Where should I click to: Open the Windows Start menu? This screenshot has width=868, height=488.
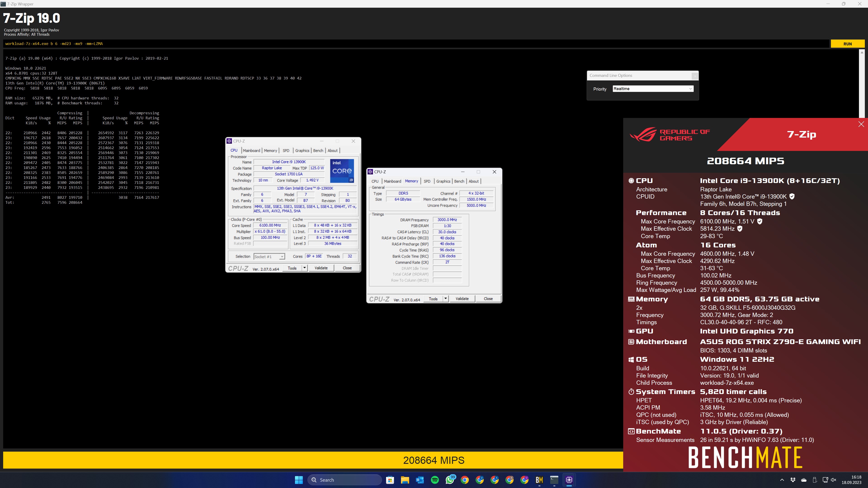(299, 480)
